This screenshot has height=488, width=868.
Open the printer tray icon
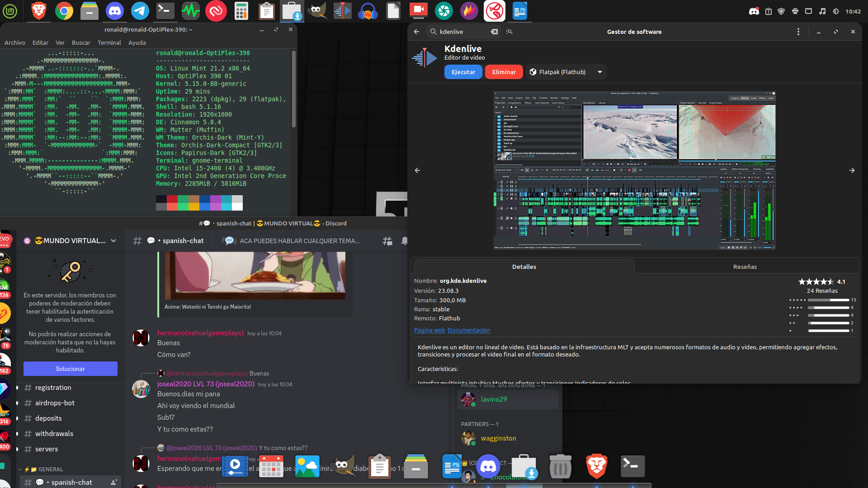795,11
